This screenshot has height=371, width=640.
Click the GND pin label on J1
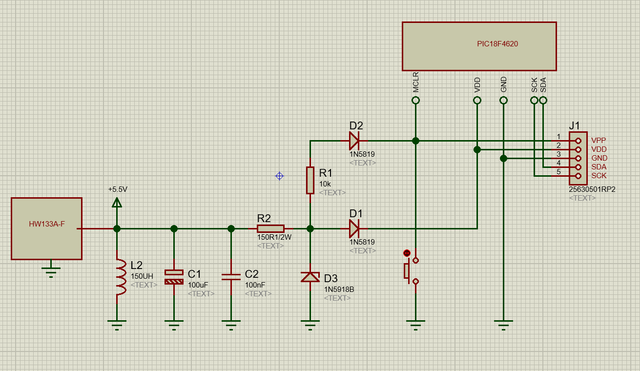[x=599, y=158]
